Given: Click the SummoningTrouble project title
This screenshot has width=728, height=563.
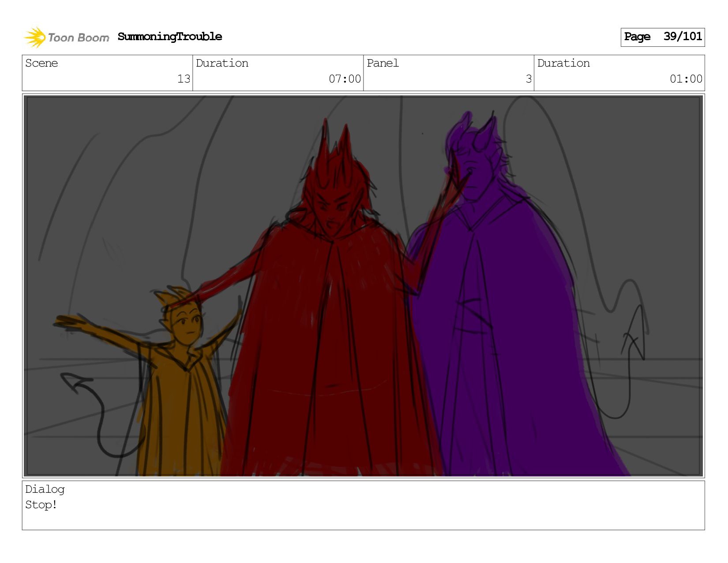Looking at the screenshot, I should coord(170,37).
